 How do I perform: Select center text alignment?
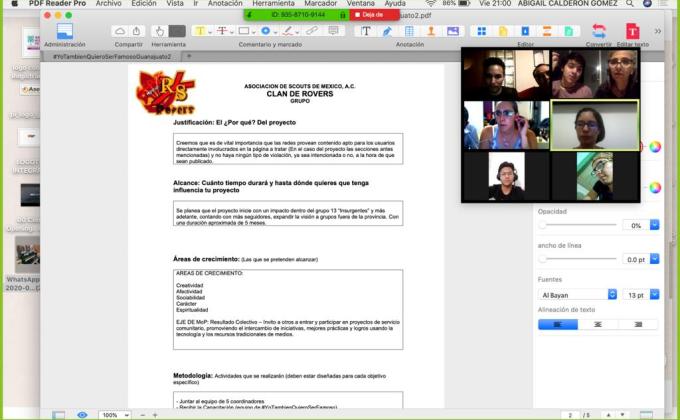click(x=598, y=324)
